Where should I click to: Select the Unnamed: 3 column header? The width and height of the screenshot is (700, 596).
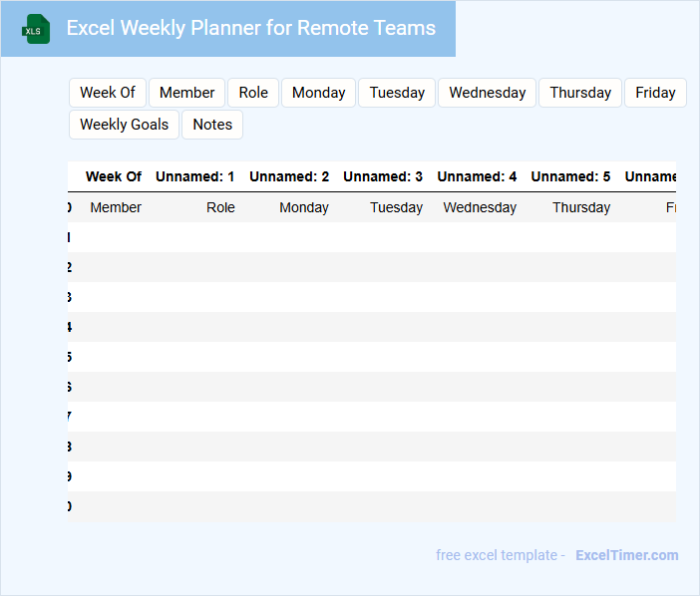(x=382, y=176)
